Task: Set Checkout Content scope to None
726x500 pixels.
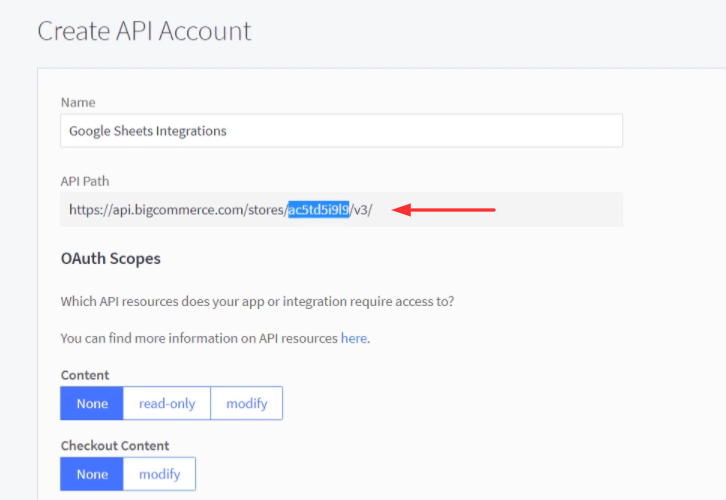Action: point(92,474)
